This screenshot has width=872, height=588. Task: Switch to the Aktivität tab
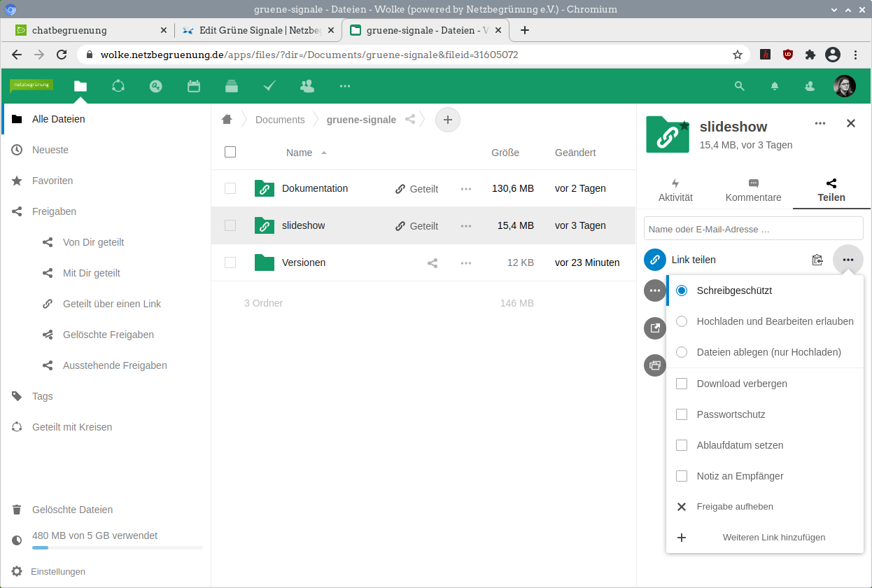click(x=675, y=190)
